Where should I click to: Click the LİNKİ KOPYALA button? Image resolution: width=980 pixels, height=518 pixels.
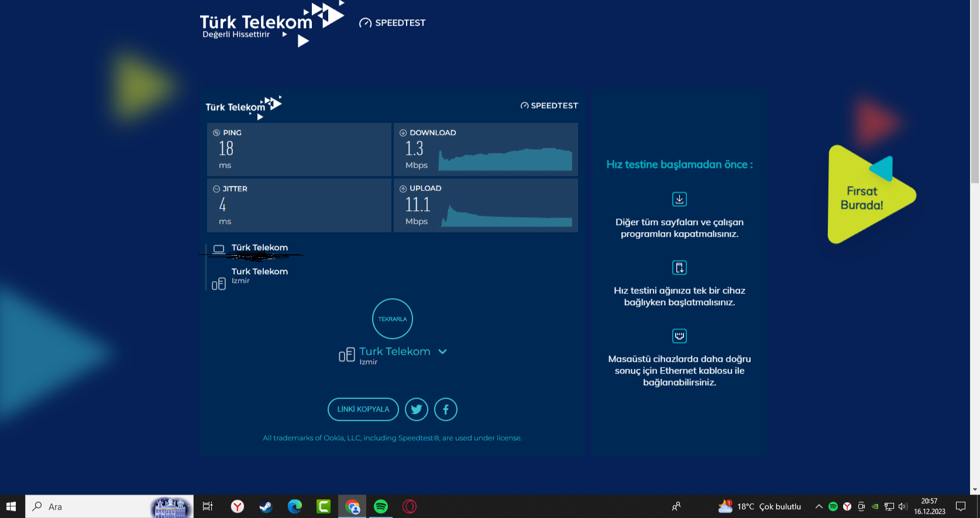click(x=363, y=409)
